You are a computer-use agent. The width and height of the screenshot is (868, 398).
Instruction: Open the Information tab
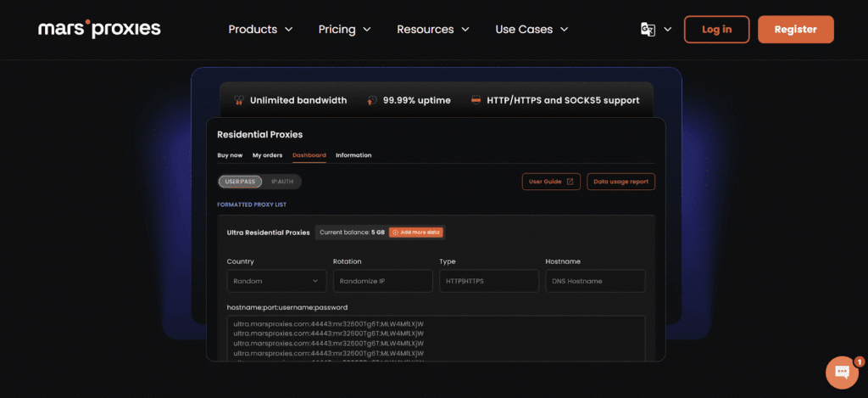[x=353, y=155]
